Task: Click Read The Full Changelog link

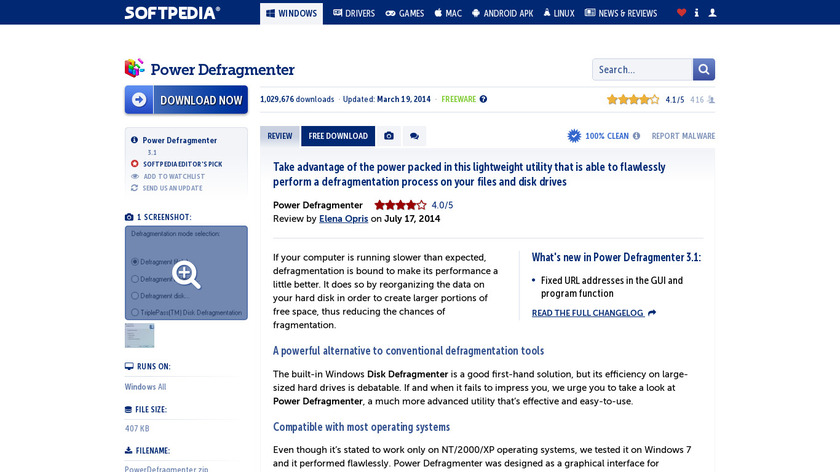Action: pos(588,313)
